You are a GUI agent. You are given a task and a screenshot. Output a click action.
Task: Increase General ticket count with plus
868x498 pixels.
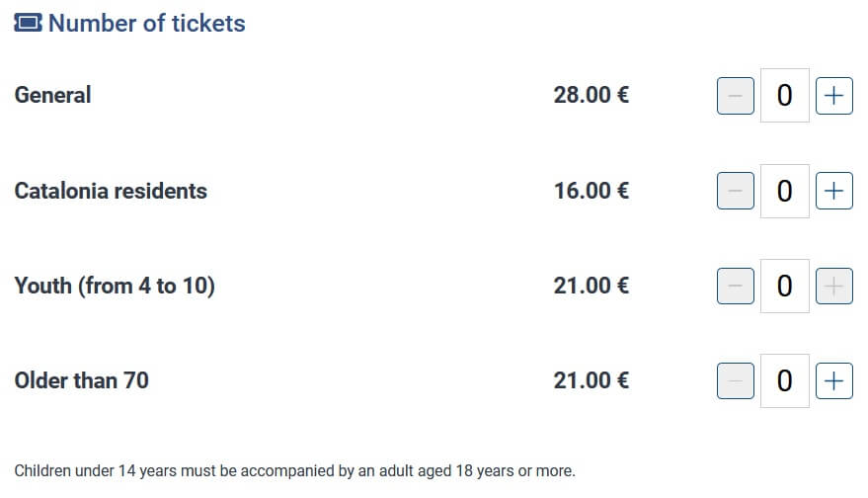834,96
